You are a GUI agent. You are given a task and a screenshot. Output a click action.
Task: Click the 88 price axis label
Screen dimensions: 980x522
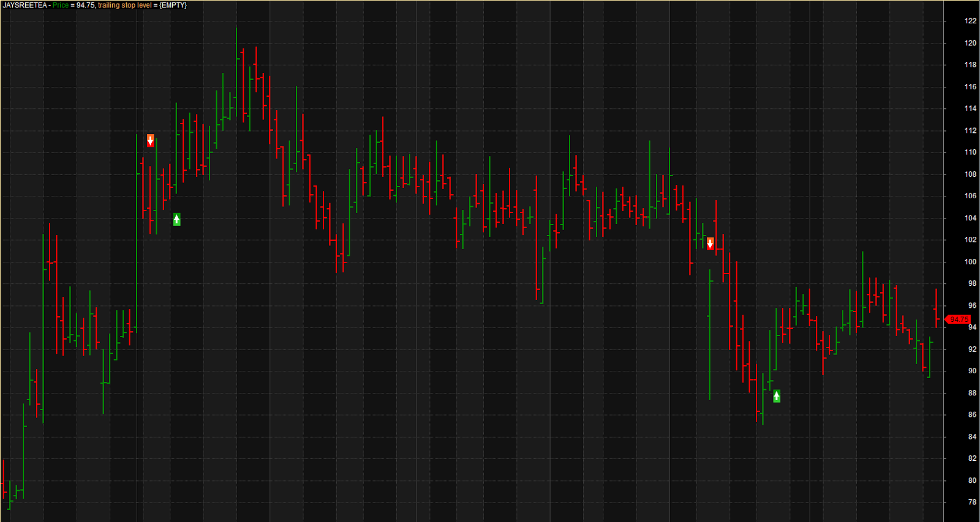point(972,393)
